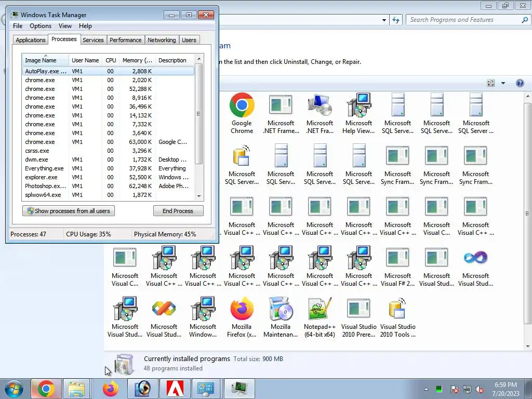Open Programs and Features help icon

coord(520,83)
